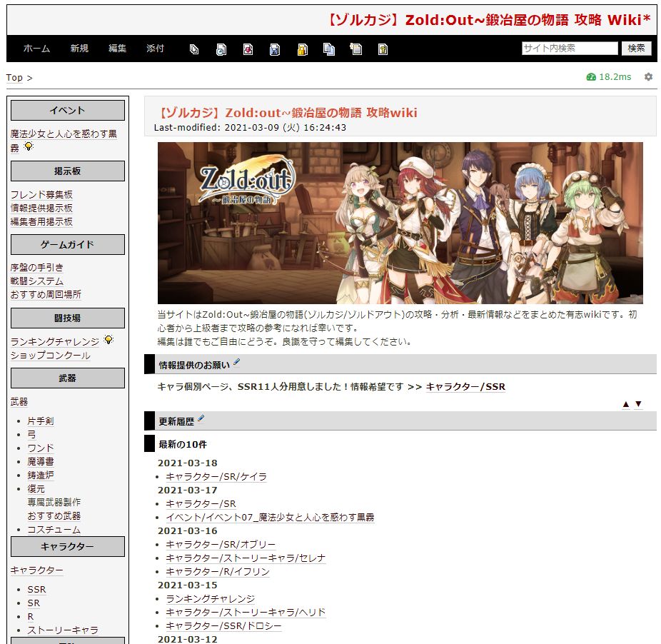Click the blue duplicate pages icon
The width and height of the screenshot is (661, 644).
pyautogui.click(x=329, y=49)
